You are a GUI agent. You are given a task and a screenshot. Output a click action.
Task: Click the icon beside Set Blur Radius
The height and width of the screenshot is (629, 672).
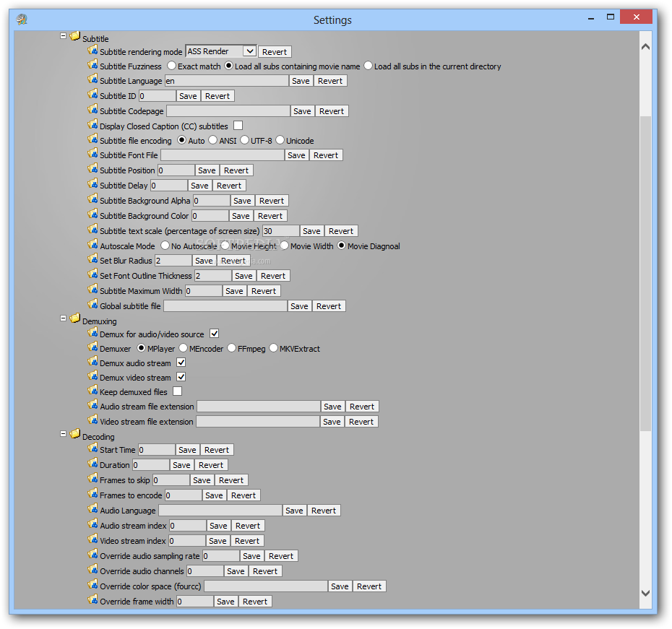92,259
